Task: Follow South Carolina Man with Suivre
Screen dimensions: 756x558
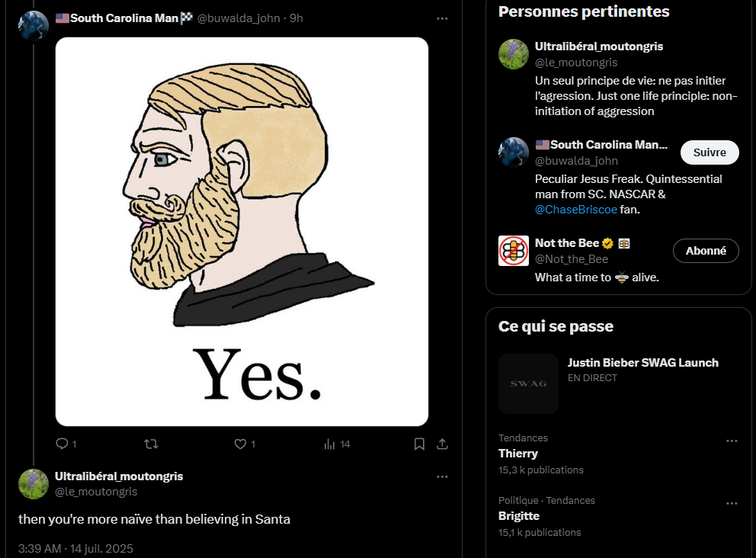Action: pyautogui.click(x=710, y=152)
